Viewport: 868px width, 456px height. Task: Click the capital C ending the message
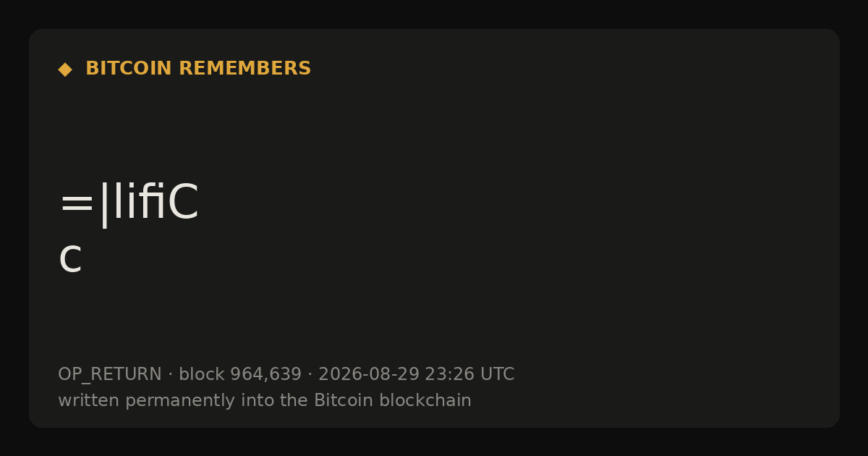[183, 203]
